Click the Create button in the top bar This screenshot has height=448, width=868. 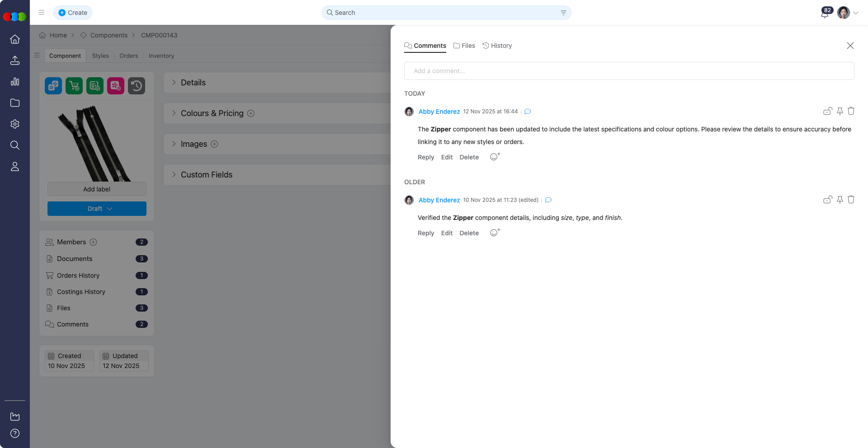pos(72,13)
